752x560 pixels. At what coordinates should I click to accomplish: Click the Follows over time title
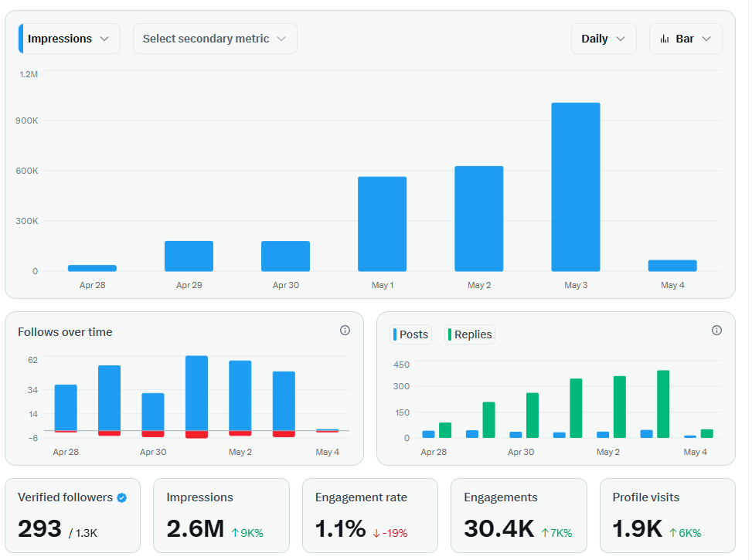[x=65, y=332]
